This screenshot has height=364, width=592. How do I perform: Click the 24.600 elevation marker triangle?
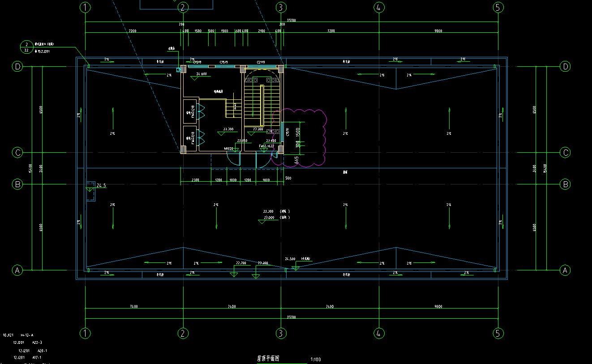[195, 78]
